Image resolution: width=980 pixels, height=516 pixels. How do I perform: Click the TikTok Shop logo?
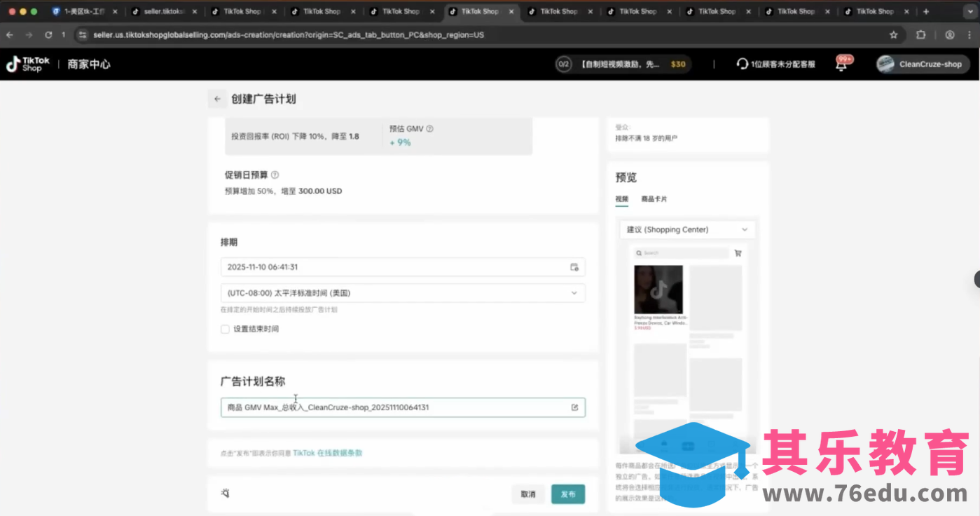(27, 64)
